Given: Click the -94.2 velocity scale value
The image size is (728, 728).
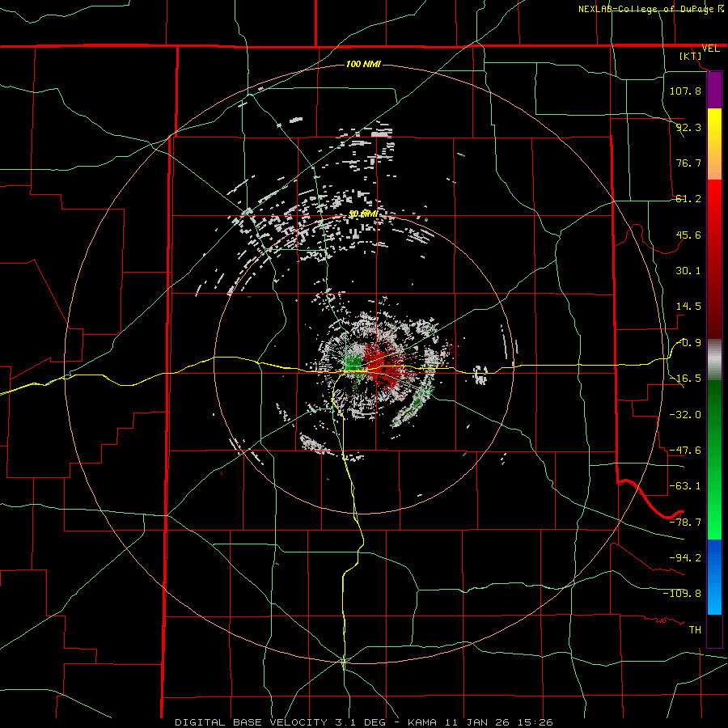Looking at the screenshot, I should tap(685, 557).
